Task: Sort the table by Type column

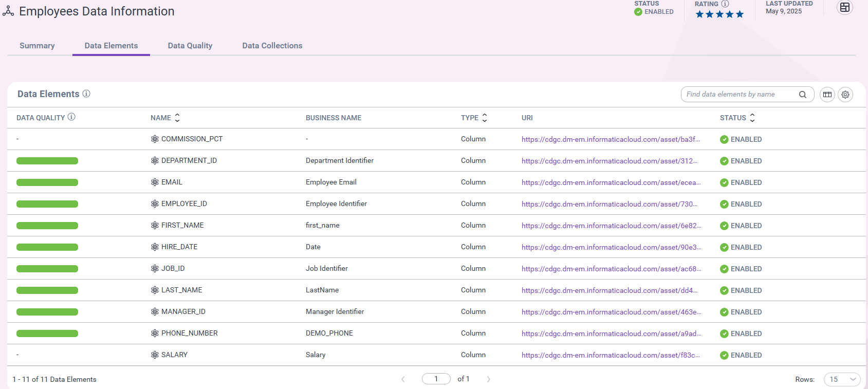Action: tap(485, 118)
